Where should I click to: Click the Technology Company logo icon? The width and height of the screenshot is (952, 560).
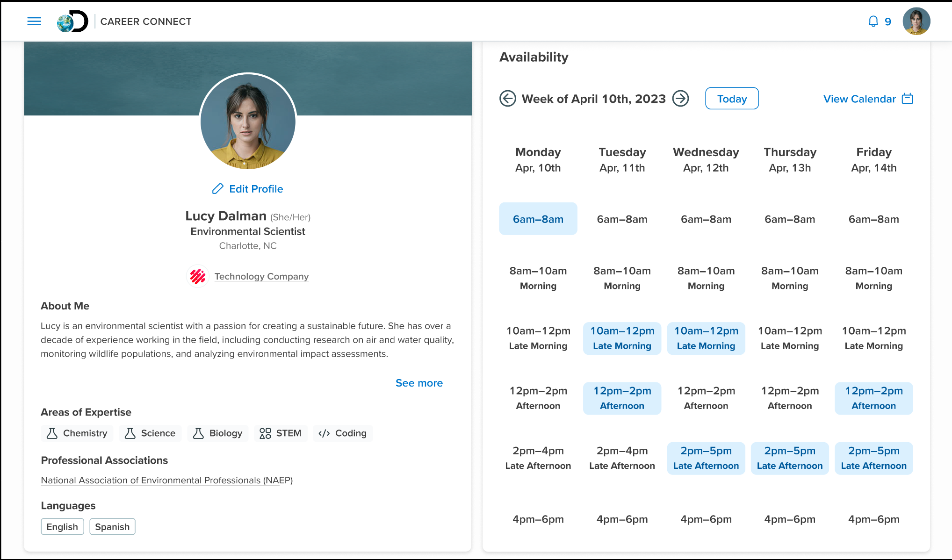tap(198, 276)
